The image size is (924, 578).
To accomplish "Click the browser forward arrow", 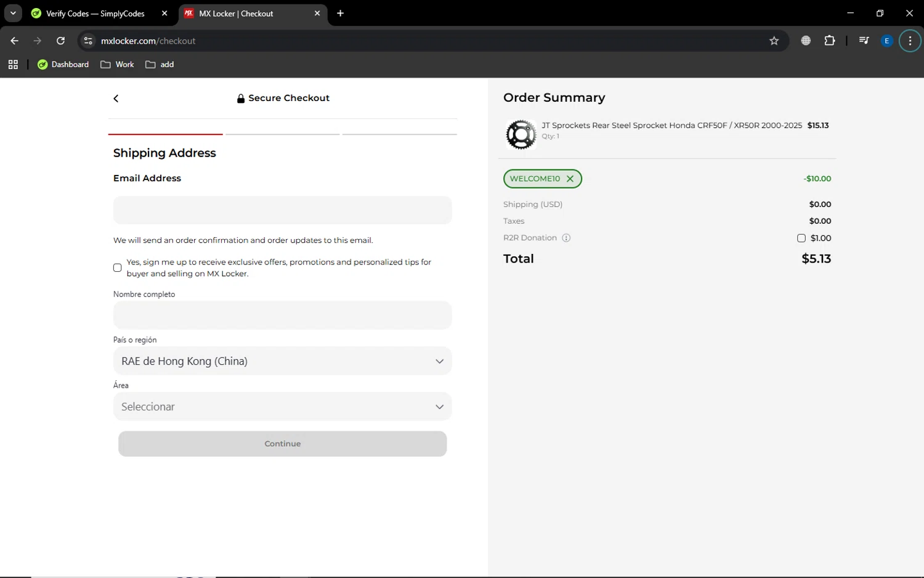I will click(38, 41).
